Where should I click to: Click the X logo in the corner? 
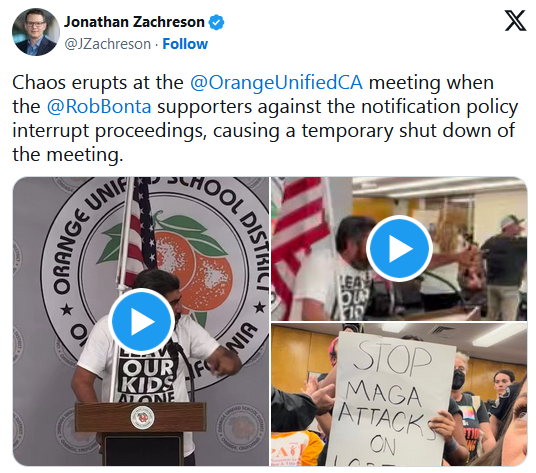(515, 21)
